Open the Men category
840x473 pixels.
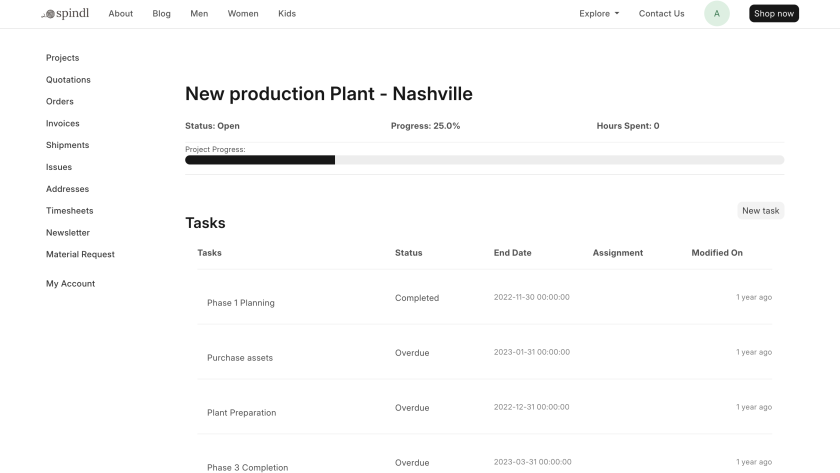coord(199,14)
